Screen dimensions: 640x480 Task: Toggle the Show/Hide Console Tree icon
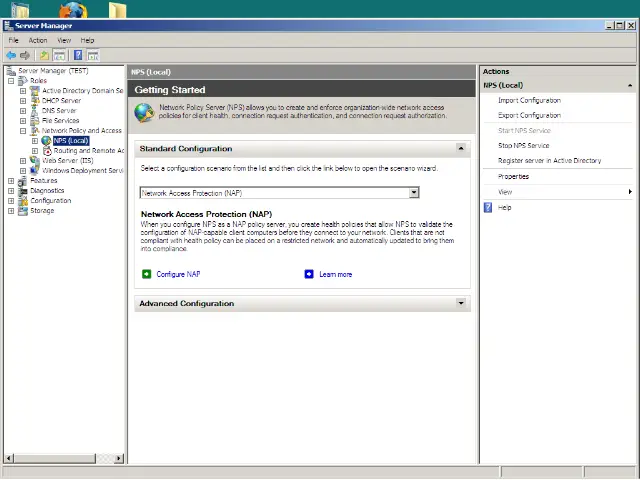point(59,55)
